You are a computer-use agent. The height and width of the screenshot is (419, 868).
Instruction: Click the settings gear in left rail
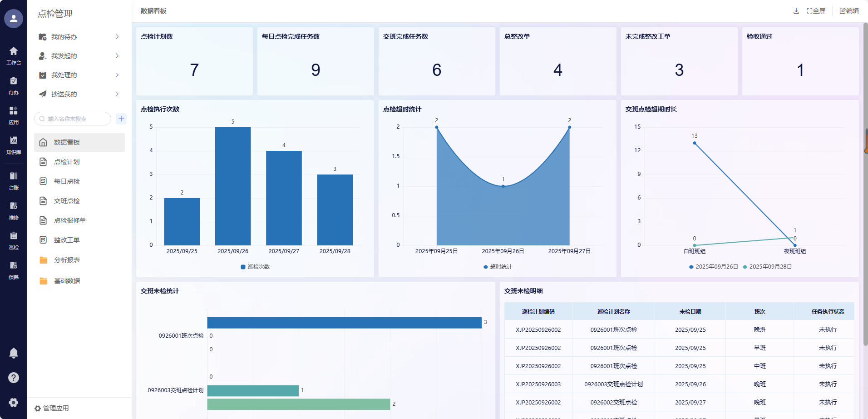[x=14, y=402]
